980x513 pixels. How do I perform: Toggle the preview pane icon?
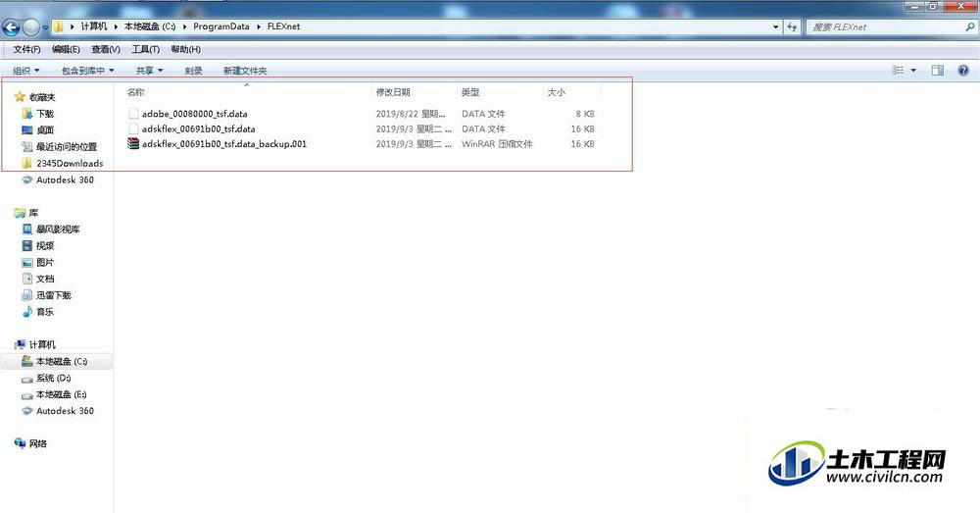click(x=938, y=71)
